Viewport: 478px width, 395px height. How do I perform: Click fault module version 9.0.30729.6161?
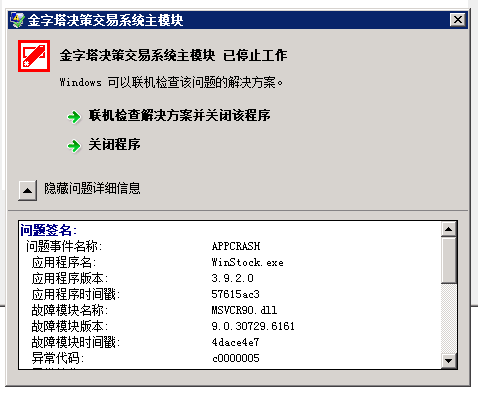point(253,326)
